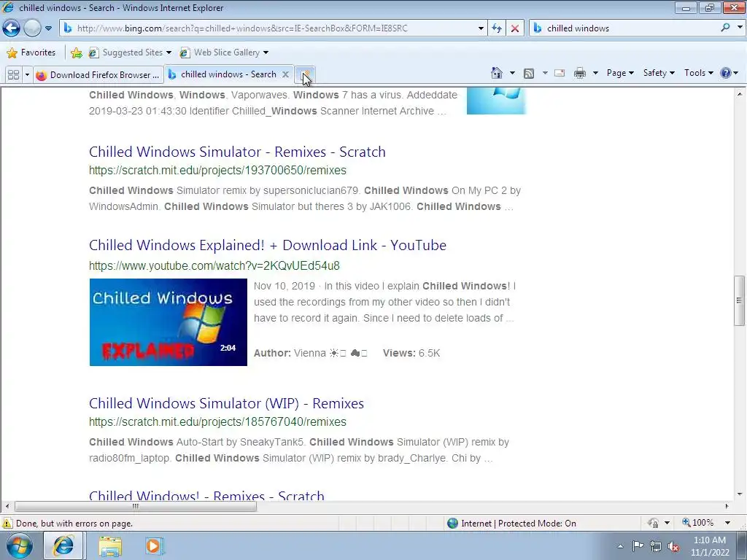Image resolution: width=747 pixels, height=560 pixels.
Task: Click the vertical scrollbar up arrow
Action: tap(740, 94)
